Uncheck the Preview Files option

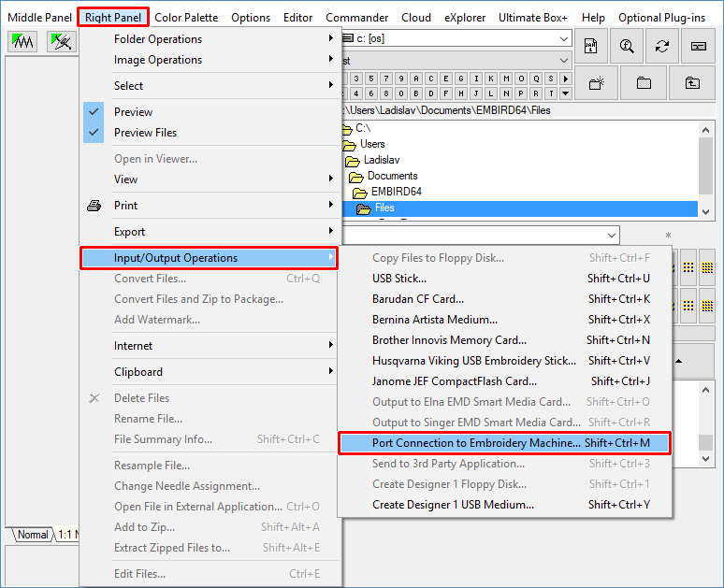click(x=145, y=133)
